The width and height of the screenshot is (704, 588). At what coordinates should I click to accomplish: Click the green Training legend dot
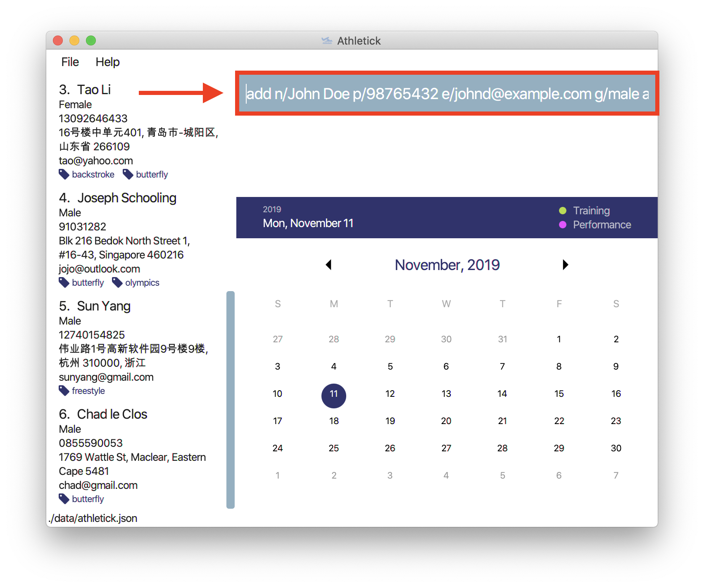(562, 211)
